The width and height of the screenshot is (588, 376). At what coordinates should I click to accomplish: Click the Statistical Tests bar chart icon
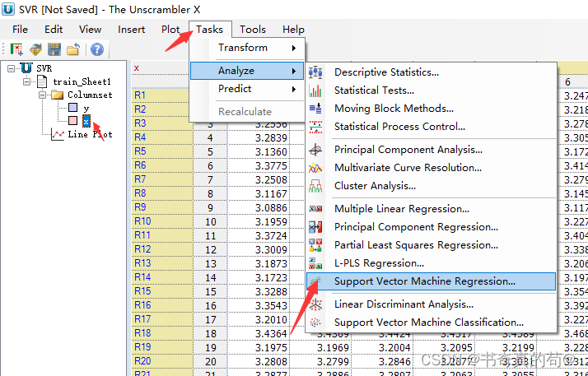point(315,91)
